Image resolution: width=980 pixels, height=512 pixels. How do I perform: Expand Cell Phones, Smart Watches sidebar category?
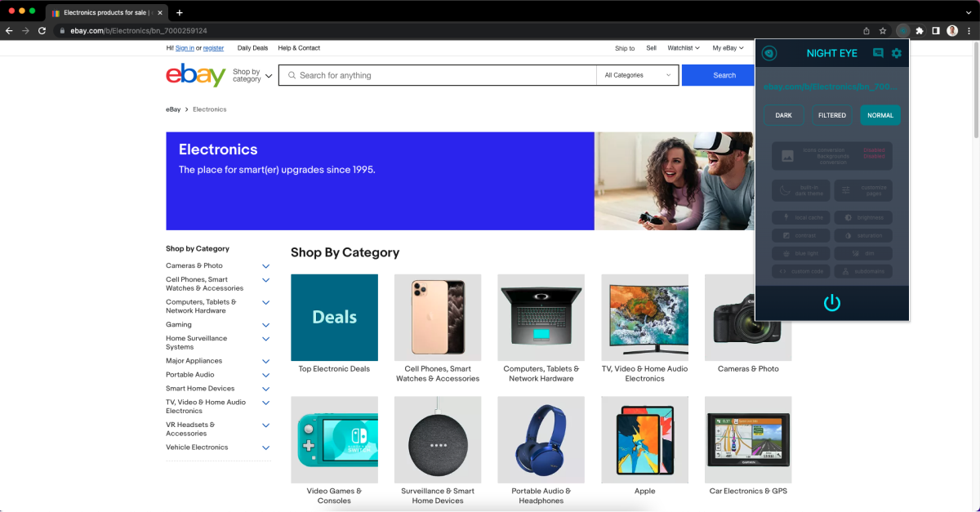pyautogui.click(x=265, y=280)
